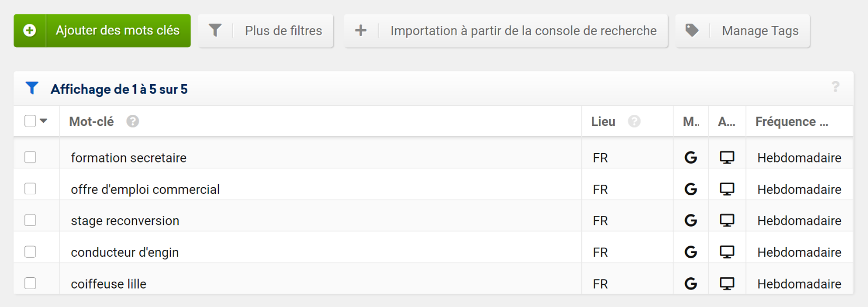Click the tag icon beside Manage Tags
Image resolution: width=868 pixels, height=307 pixels.
(x=692, y=30)
